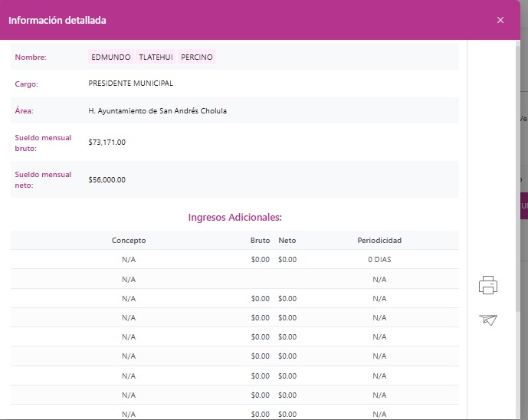Click the vertical scrollbar of the dialog
This screenshot has width=528, height=420.
click(517, 192)
